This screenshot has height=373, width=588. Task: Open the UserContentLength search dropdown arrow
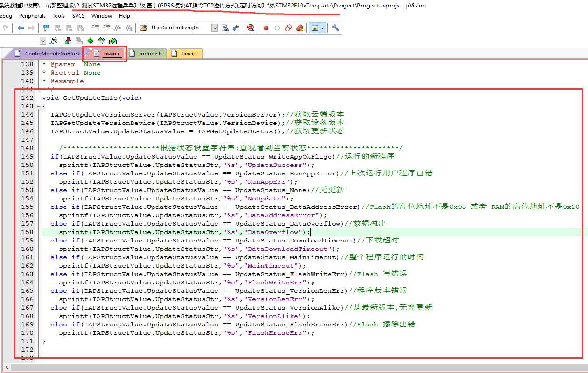[x=215, y=28]
